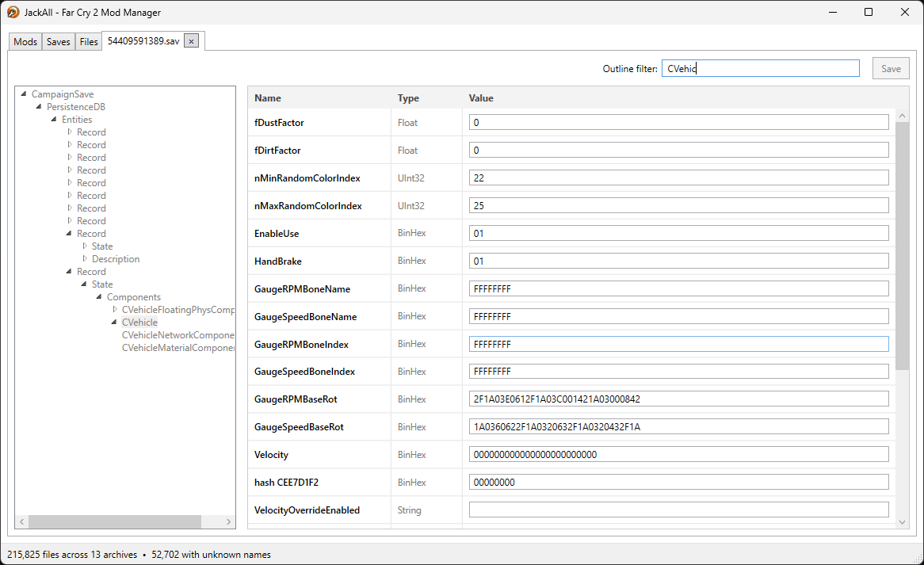The height and width of the screenshot is (565, 924).
Task: Open the Files tab
Action: [x=89, y=42]
